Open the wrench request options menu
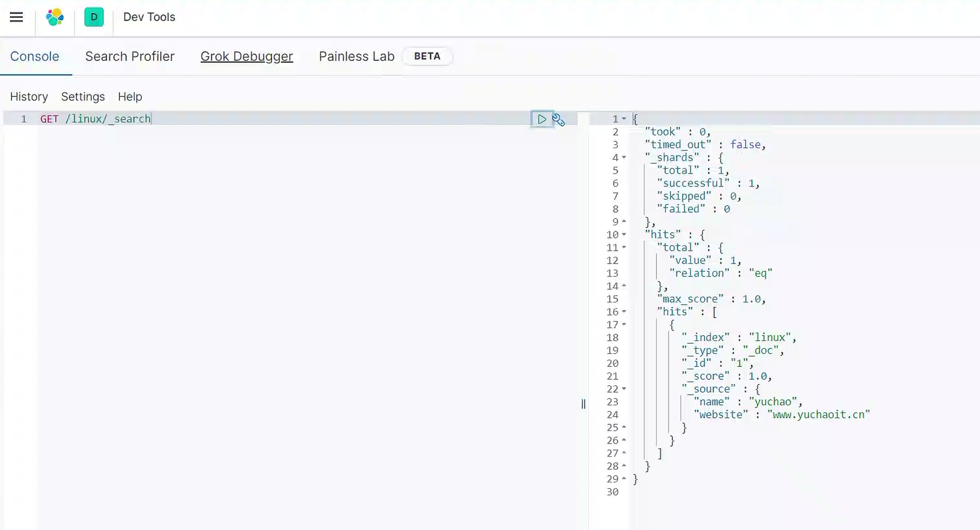This screenshot has width=980, height=530. point(558,120)
